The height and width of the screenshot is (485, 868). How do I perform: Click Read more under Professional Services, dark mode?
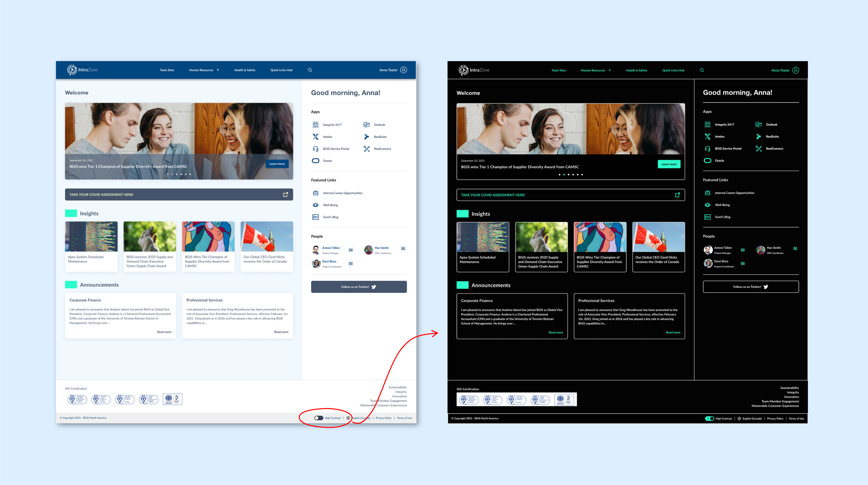coord(673,332)
